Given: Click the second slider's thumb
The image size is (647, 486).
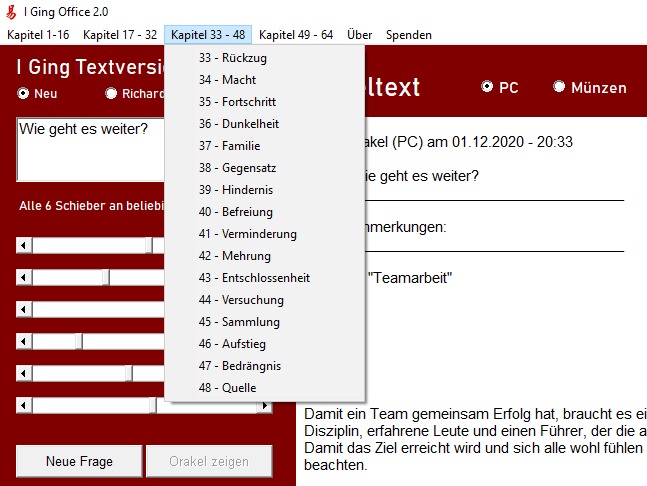Looking at the screenshot, I should click(106, 277).
